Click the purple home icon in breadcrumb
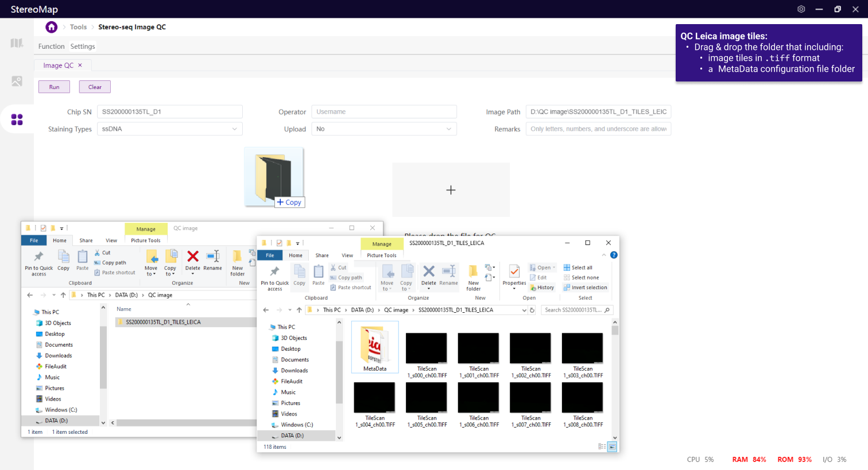Screen dimensions: 868x470 (x=52, y=27)
